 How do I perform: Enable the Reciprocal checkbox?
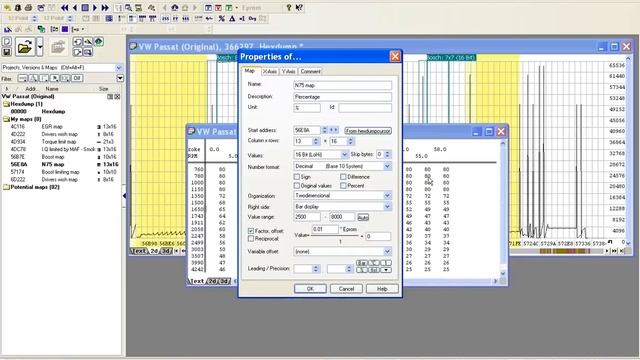coord(251,238)
